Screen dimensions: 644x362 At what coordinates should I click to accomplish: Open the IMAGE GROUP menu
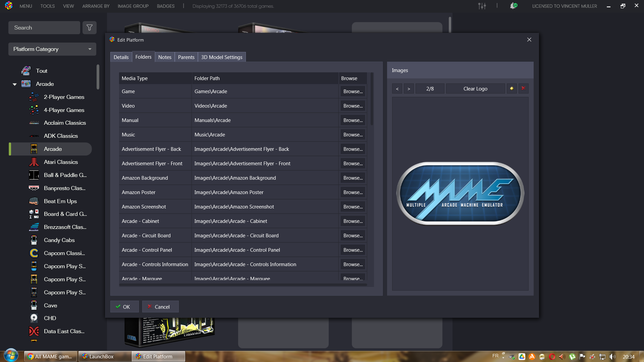pos(133,6)
